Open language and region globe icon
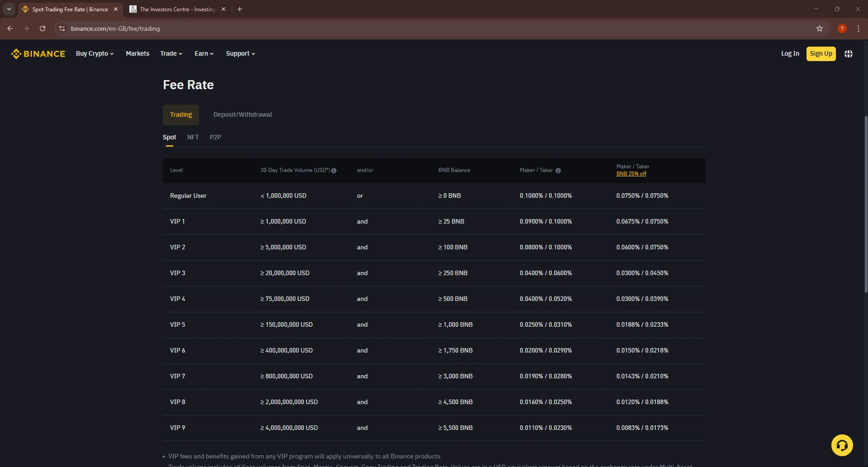868x467 pixels. pos(848,54)
